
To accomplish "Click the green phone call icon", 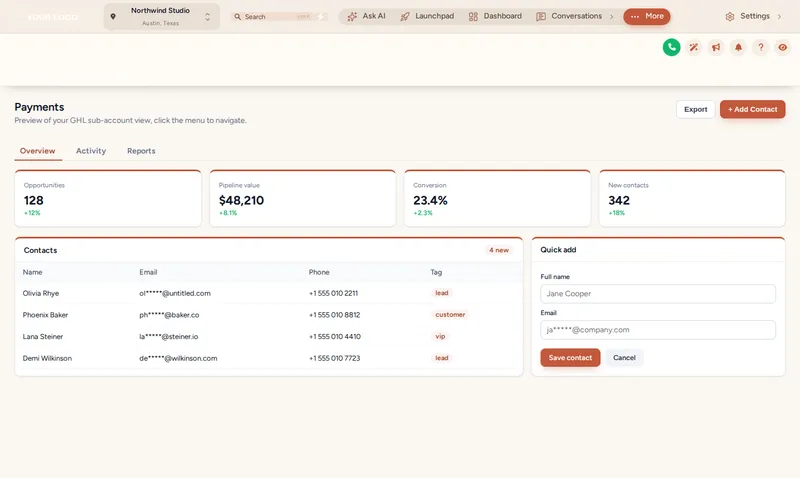I will click(x=671, y=47).
